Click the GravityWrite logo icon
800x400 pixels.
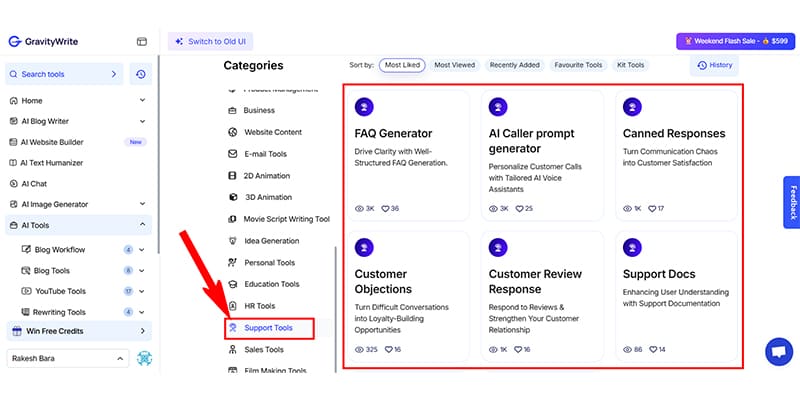[x=15, y=41]
